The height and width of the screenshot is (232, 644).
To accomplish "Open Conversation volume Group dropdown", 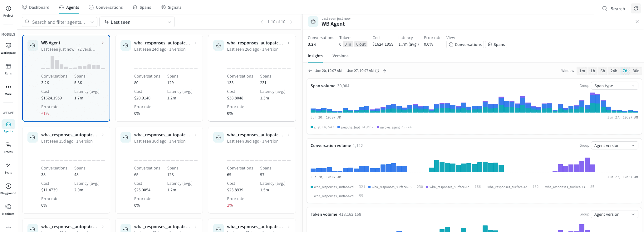I will pyautogui.click(x=615, y=145).
